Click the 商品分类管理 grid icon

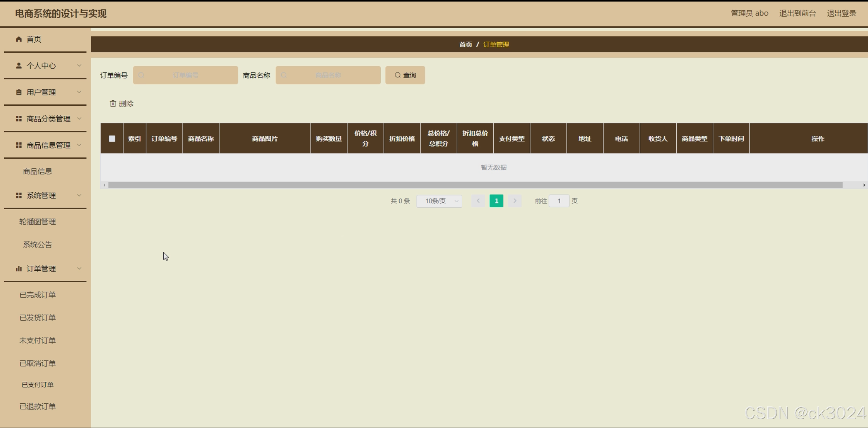(18, 118)
